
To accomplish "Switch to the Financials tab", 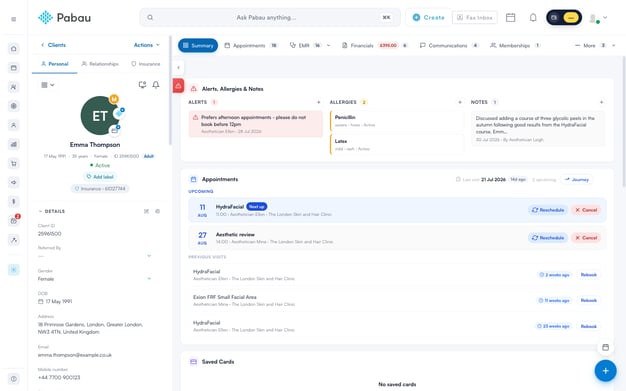I will 375,46.
